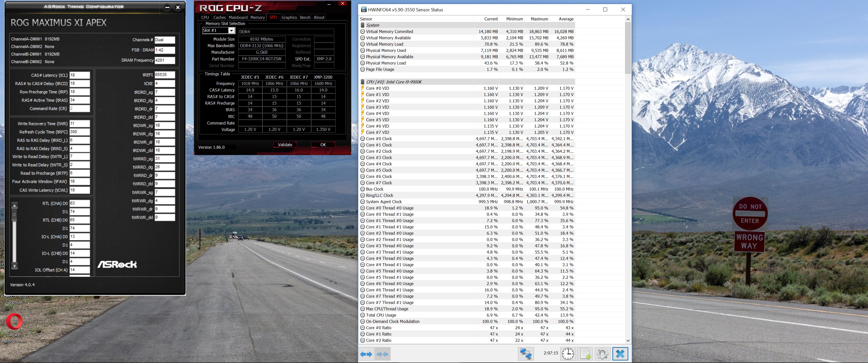Click the blue X close sensors button

(620, 354)
